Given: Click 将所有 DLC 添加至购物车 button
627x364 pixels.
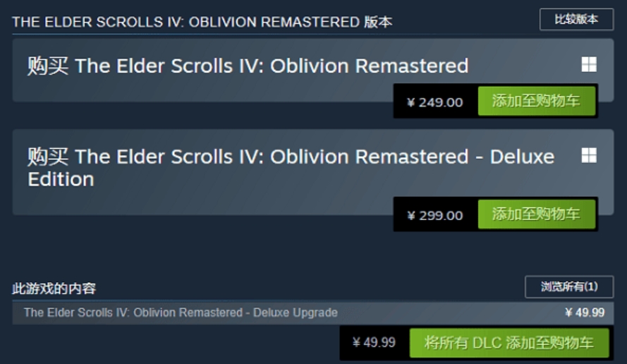Looking at the screenshot, I should pyautogui.click(x=509, y=343).
